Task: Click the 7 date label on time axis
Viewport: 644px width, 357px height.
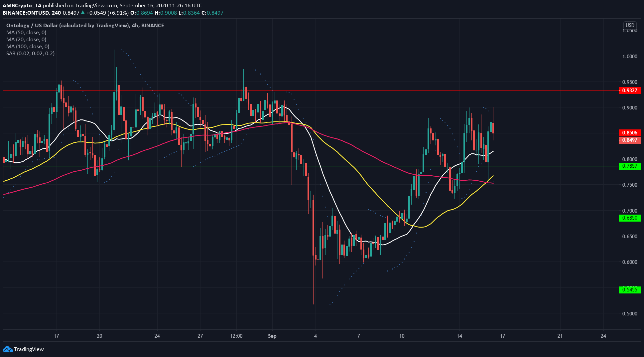Action: coord(359,336)
